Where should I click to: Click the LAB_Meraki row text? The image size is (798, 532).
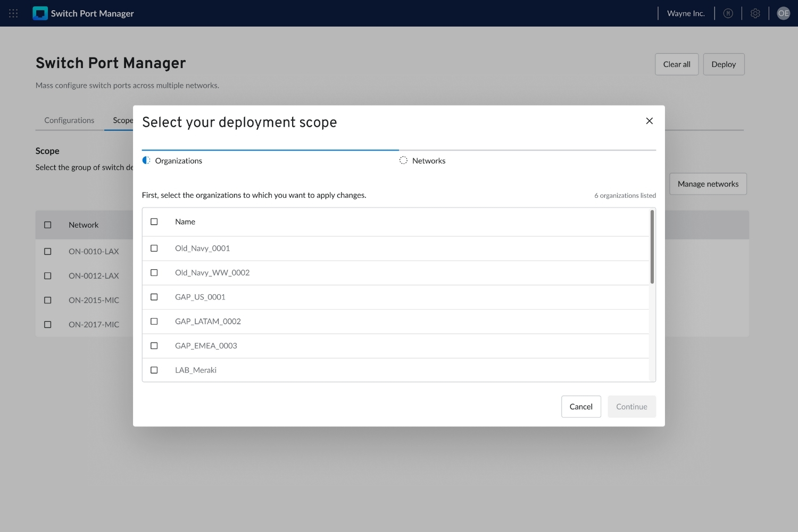(x=196, y=370)
